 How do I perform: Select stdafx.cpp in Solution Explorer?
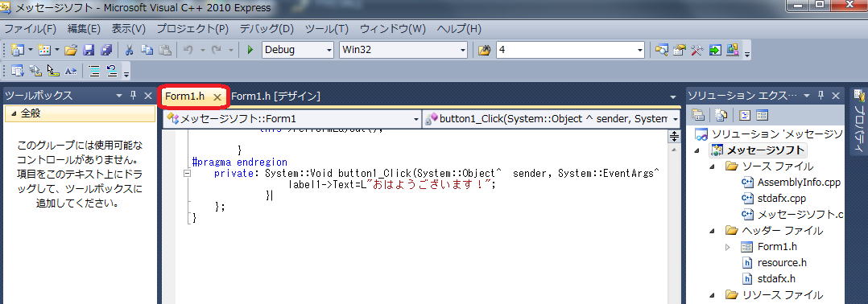782,199
